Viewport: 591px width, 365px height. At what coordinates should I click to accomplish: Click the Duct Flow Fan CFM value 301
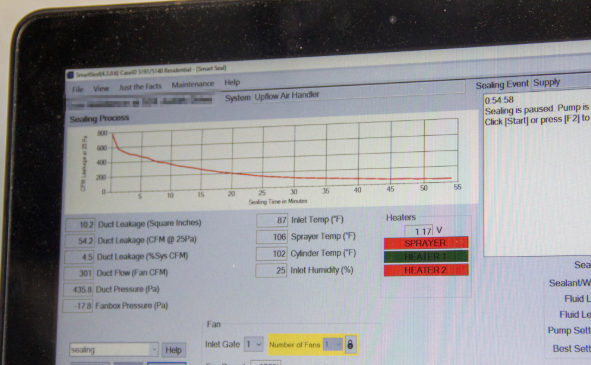[78, 273]
